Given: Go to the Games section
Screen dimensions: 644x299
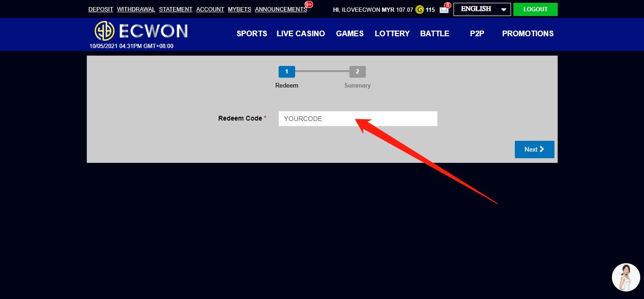Looking at the screenshot, I should click(x=350, y=33).
